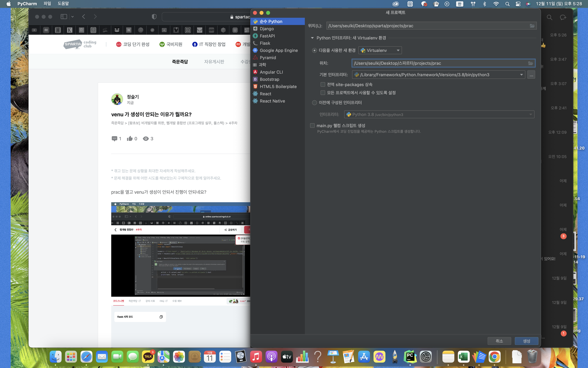This screenshot has height=368, width=588.
Task: Open the PyCharm menu in the menu bar
Action: click(27, 4)
